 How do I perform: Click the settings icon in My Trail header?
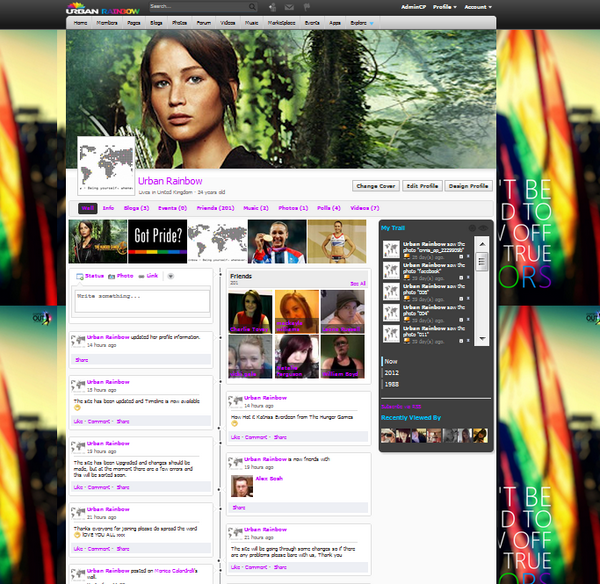[472, 228]
